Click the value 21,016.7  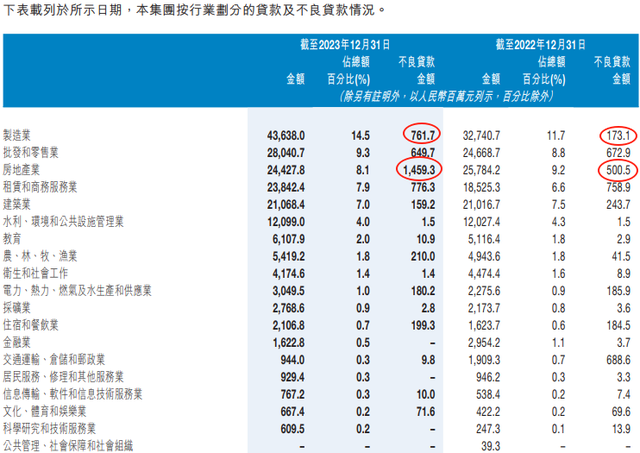[x=481, y=204]
